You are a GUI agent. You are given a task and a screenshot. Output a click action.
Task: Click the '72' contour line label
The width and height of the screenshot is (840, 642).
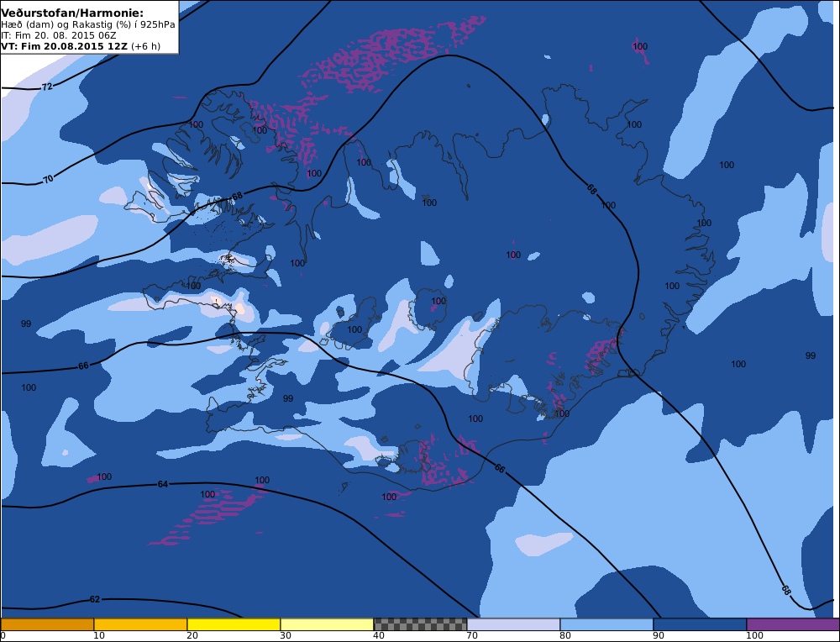(47, 87)
